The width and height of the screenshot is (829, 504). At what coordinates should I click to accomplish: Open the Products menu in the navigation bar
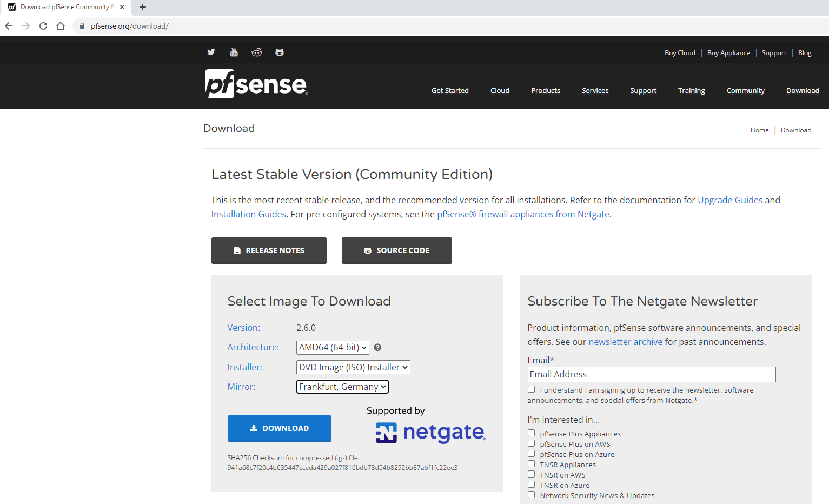pos(545,90)
